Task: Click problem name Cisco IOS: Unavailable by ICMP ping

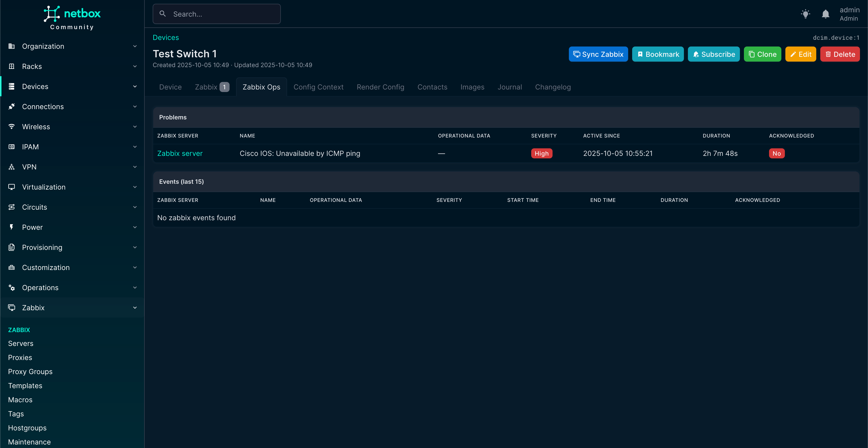Action: 300,154
